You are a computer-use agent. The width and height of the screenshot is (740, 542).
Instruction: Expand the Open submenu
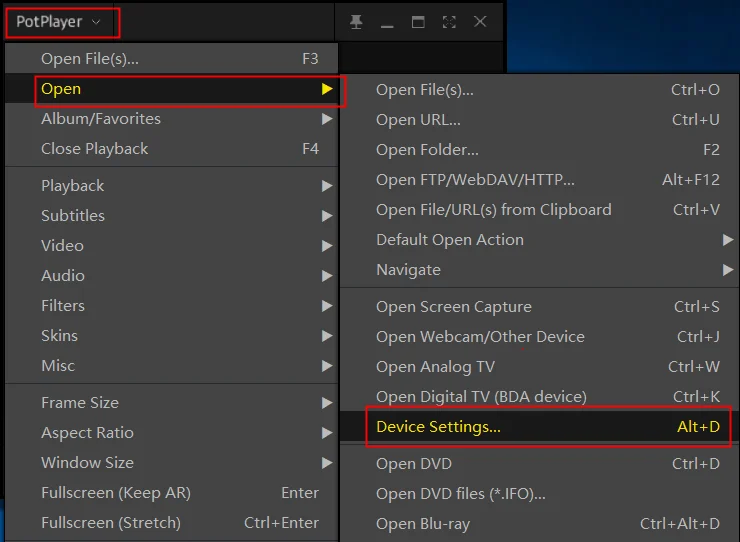172,89
